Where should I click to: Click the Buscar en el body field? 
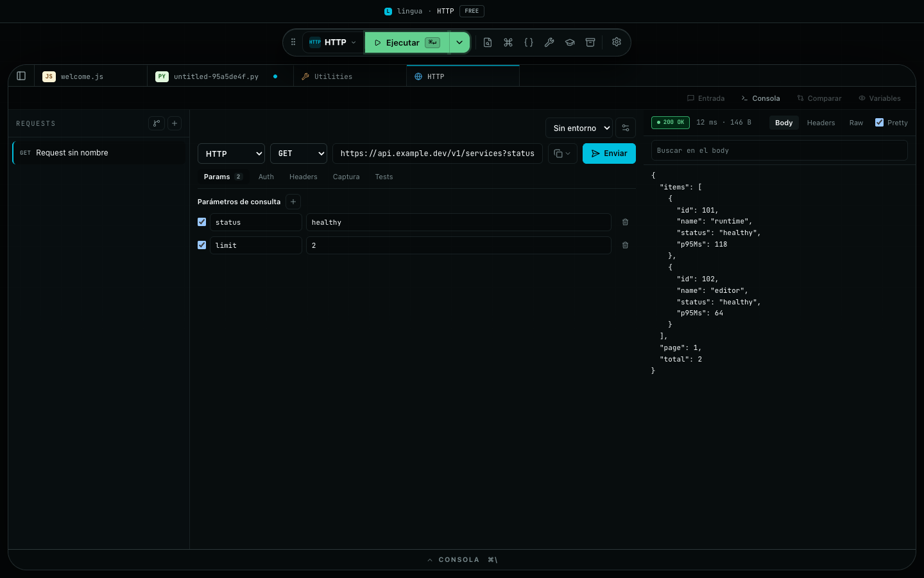tap(780, 150)
